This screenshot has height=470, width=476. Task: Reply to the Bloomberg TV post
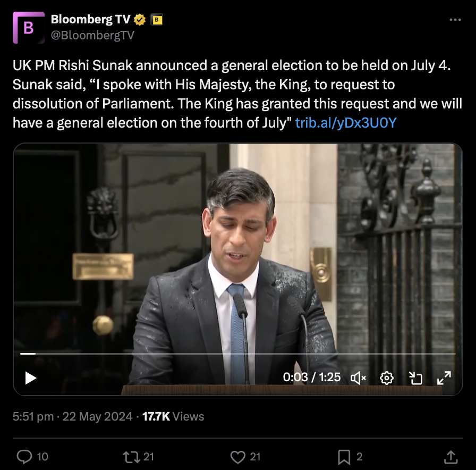click(25, 456)
